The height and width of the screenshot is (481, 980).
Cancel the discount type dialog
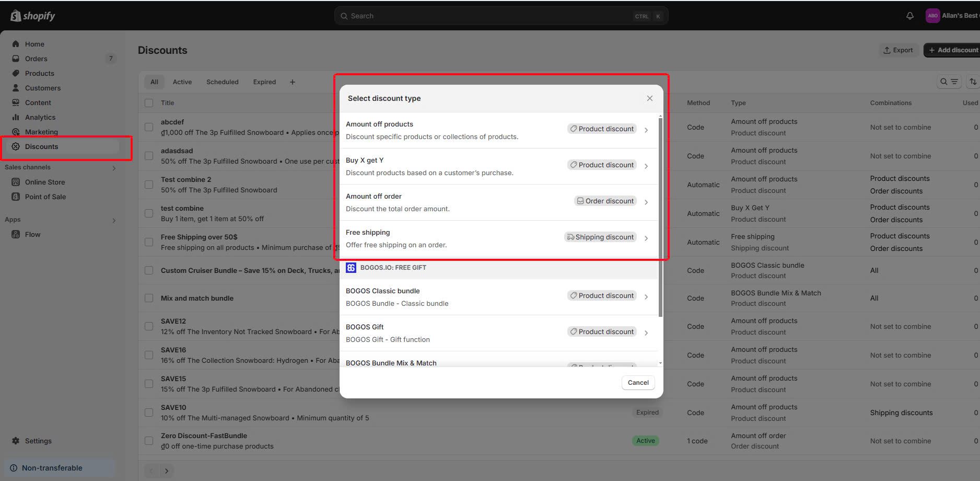(638, 382)
